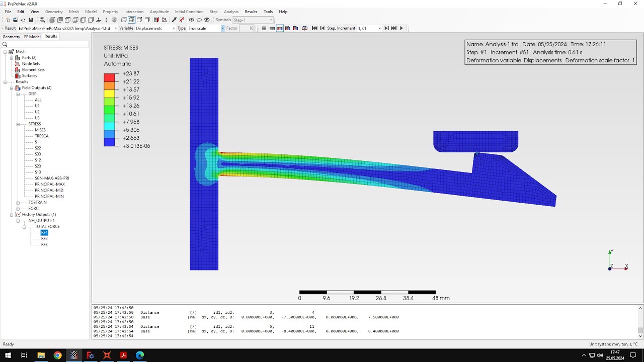Image resolution: width=644 pixels, height=362 pixels.
Task: Open the Results menu
Action: 251,12
